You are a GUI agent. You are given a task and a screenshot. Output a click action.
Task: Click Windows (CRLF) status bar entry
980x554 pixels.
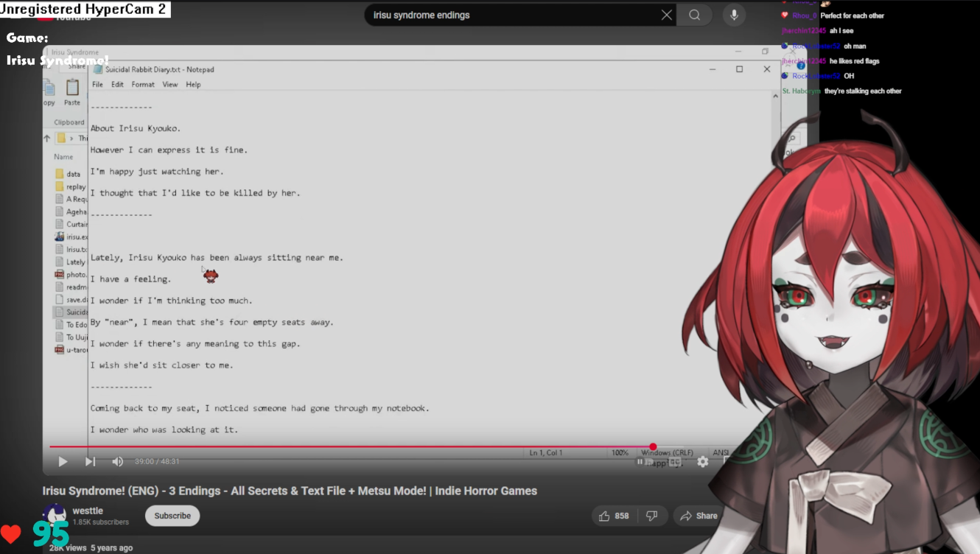667,452
